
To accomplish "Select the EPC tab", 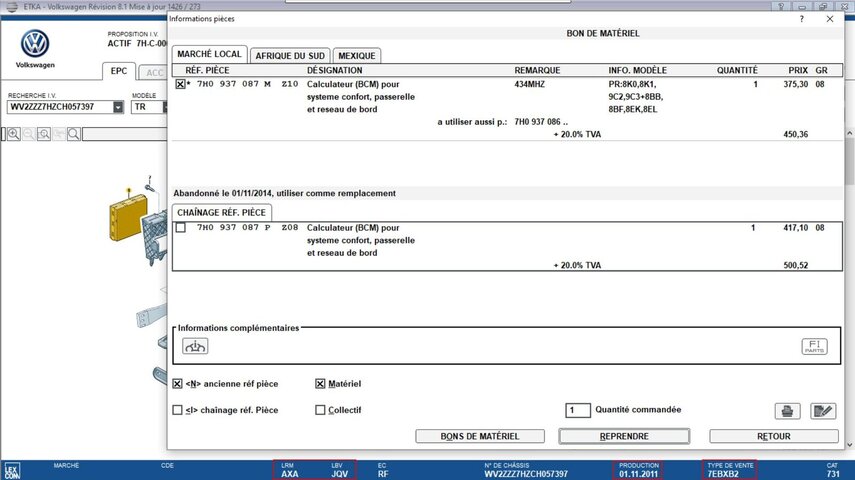I will pos(119,71).
